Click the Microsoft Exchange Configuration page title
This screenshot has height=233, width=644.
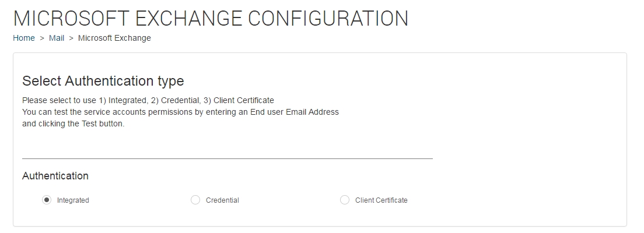pos(211,18)
